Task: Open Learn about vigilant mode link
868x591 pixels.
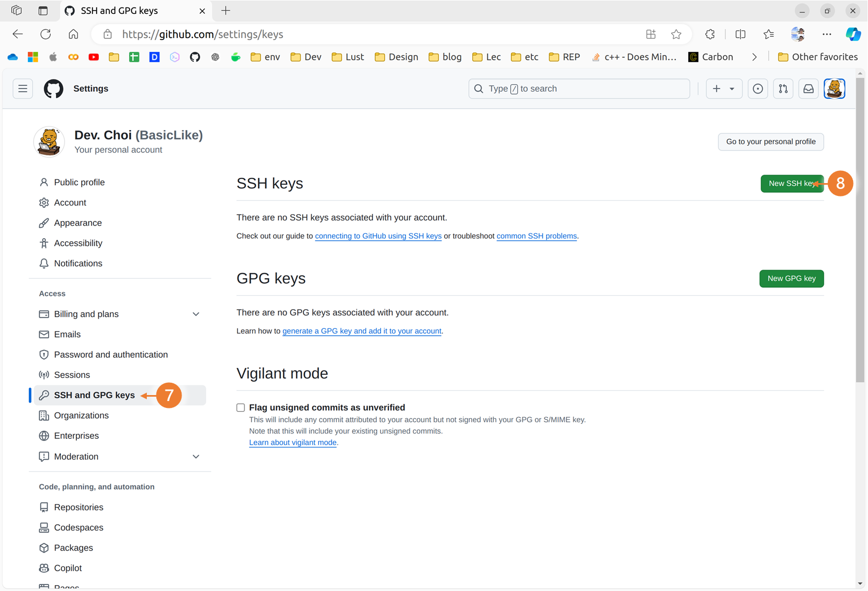Action: [293, 443]
